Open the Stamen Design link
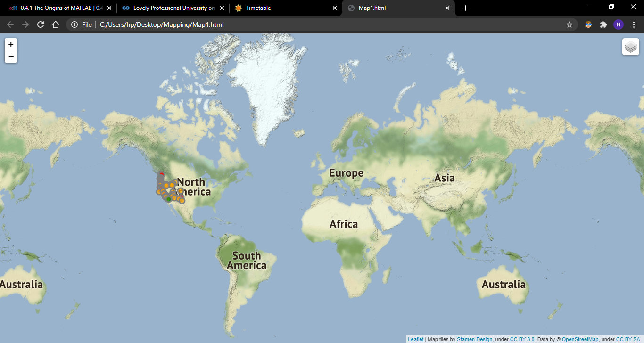Image resolution: width=644 pixels, height=343 pixels. click(475, 339)
